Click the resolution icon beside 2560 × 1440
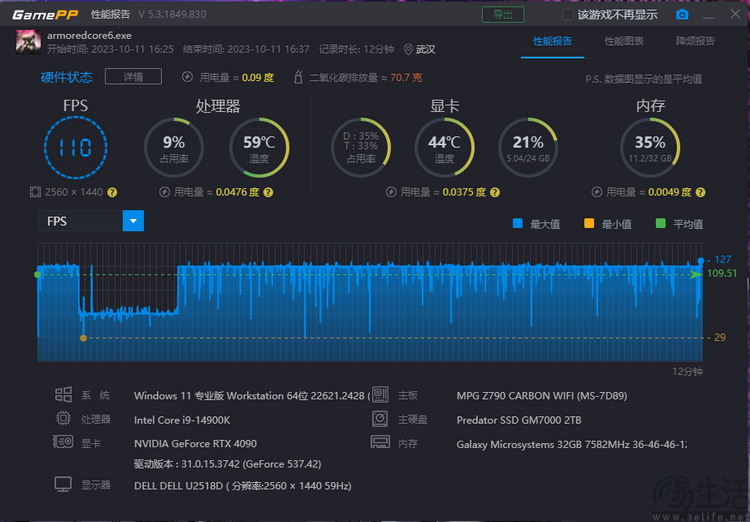 pyautogui.click(x=35, y=192)
